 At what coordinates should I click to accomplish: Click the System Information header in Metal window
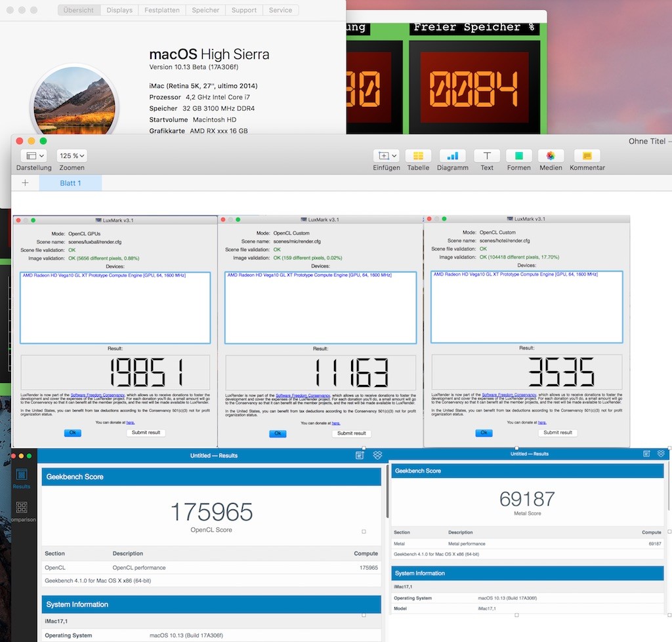tap(527, 573)
